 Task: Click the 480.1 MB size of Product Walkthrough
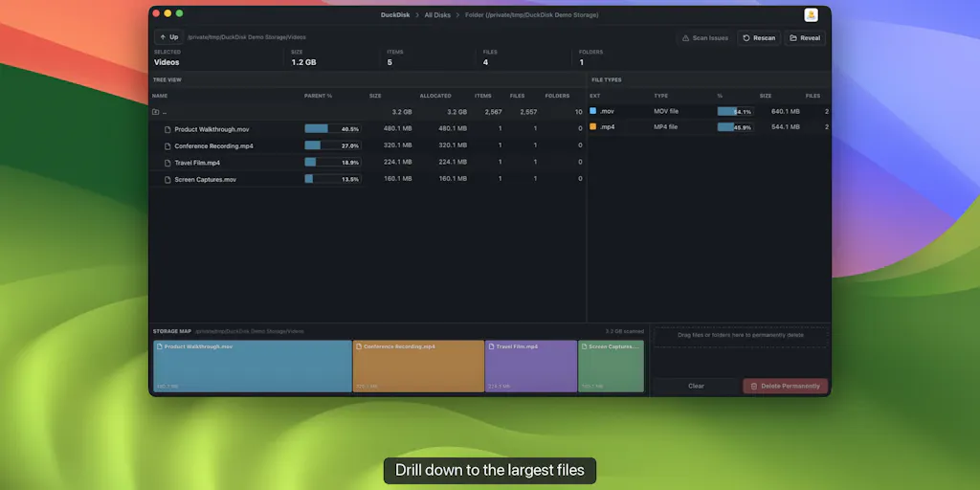(397, 129)
